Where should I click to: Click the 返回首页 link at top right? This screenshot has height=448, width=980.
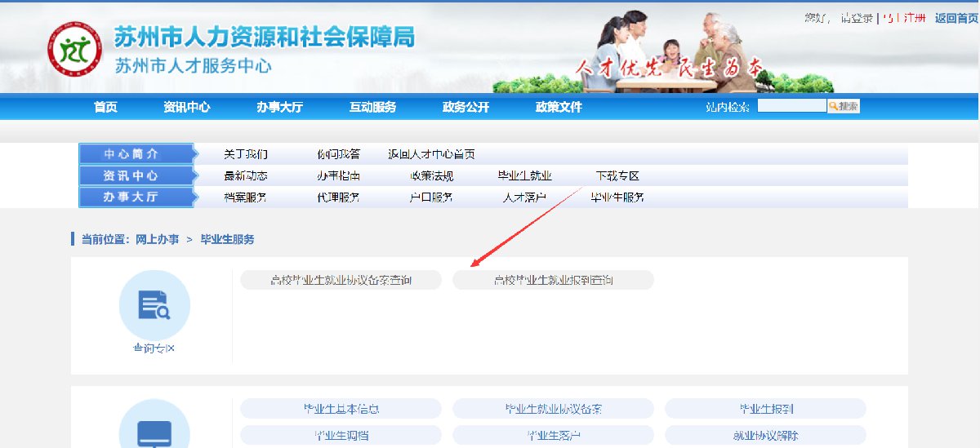[x=956, y=18]
